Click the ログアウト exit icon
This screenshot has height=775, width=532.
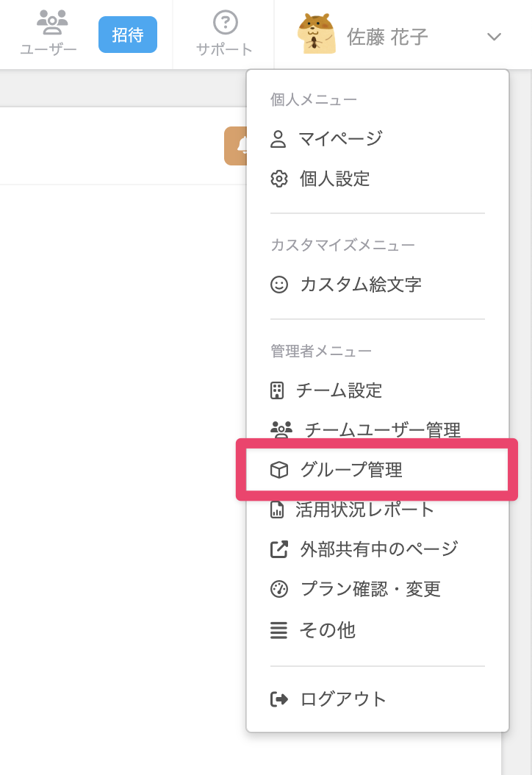279,699
